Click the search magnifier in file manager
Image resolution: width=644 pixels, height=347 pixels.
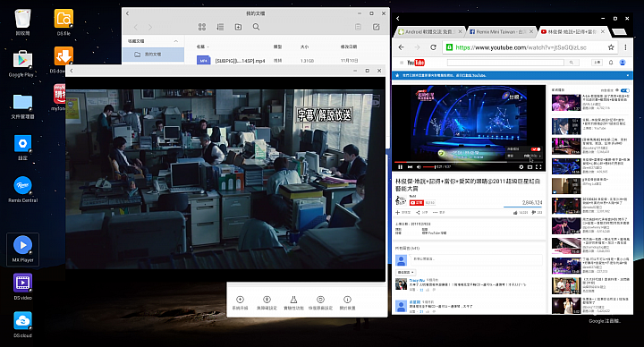tap(257, 27)
